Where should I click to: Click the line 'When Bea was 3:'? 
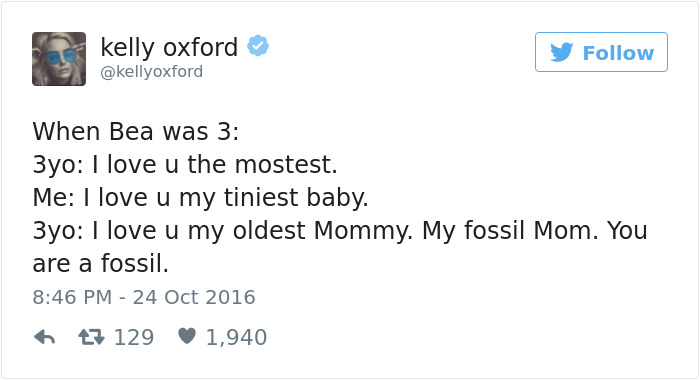click(x=136, y=132)
